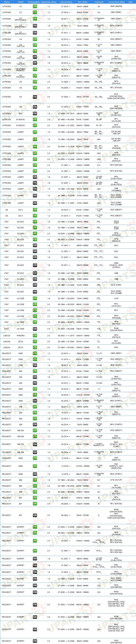This screenshot has height=644, width=136.
Task: Click diesel ON icon in Fiat Scudo 02.2011 row
Action: click(x=35, y=265)
